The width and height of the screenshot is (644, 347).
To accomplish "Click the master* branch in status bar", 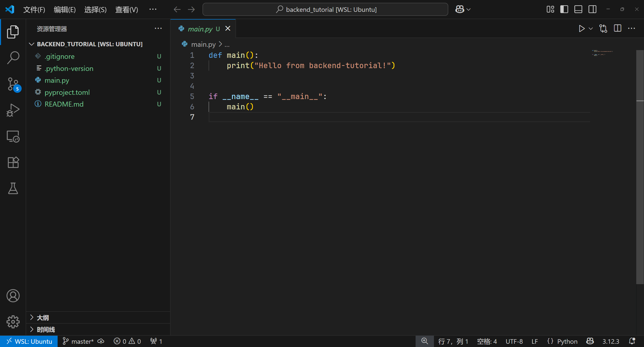I will [78, 341].
